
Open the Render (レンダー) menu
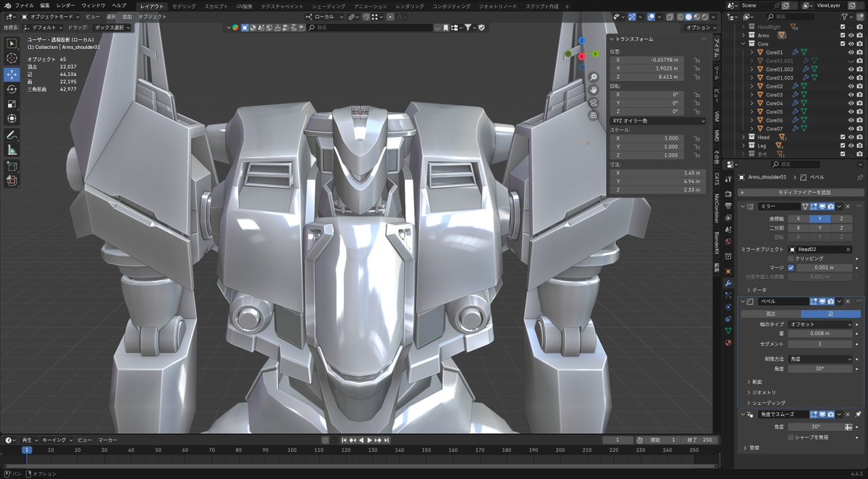pos(66,6)
